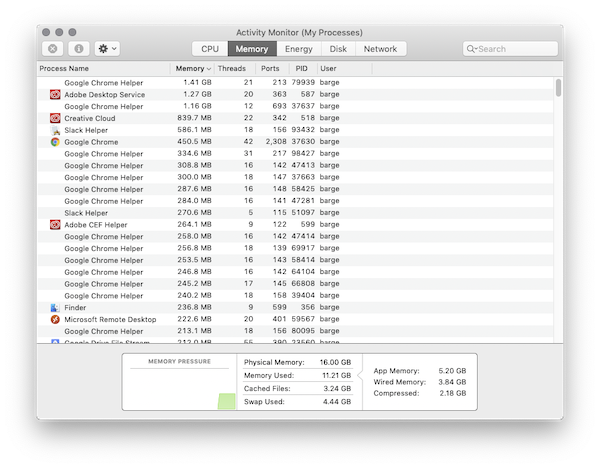Viewport: 600px width, 468px height.
Task: Click the Finder app icon
Action: click(x=55, y=307)
